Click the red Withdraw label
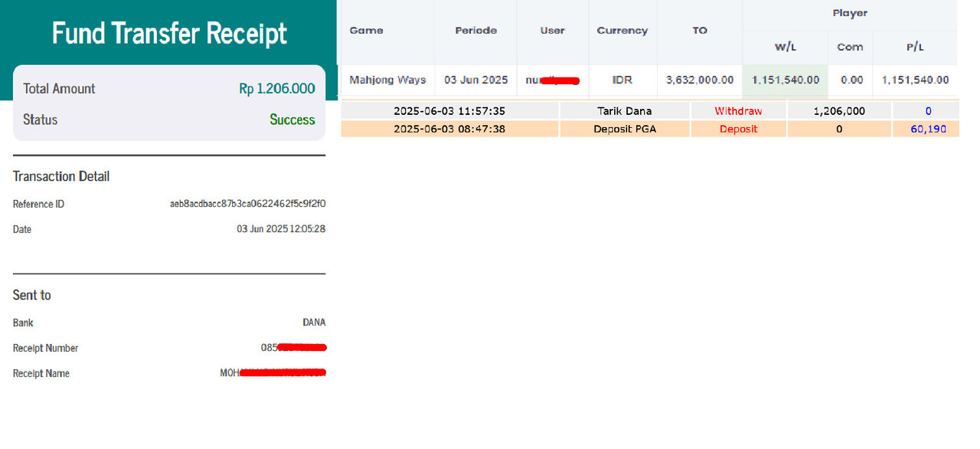980x449 pixels. [738, 111]
